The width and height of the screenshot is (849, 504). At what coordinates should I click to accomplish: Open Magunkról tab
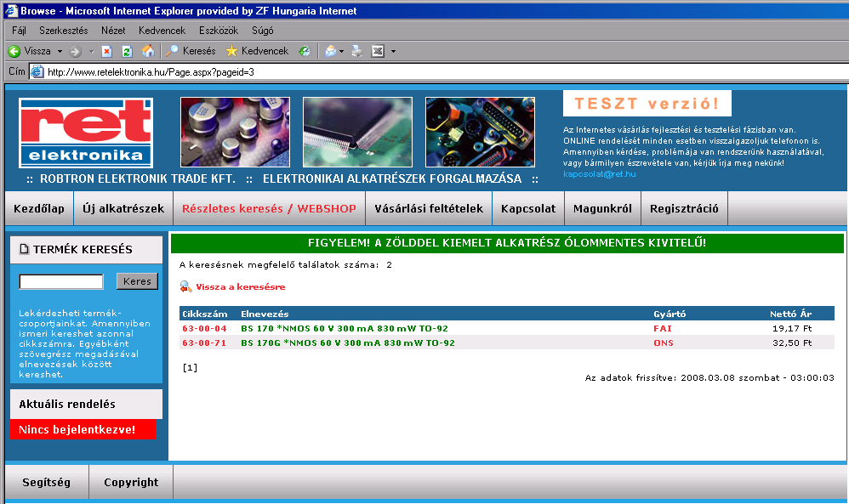click(602, 208)
